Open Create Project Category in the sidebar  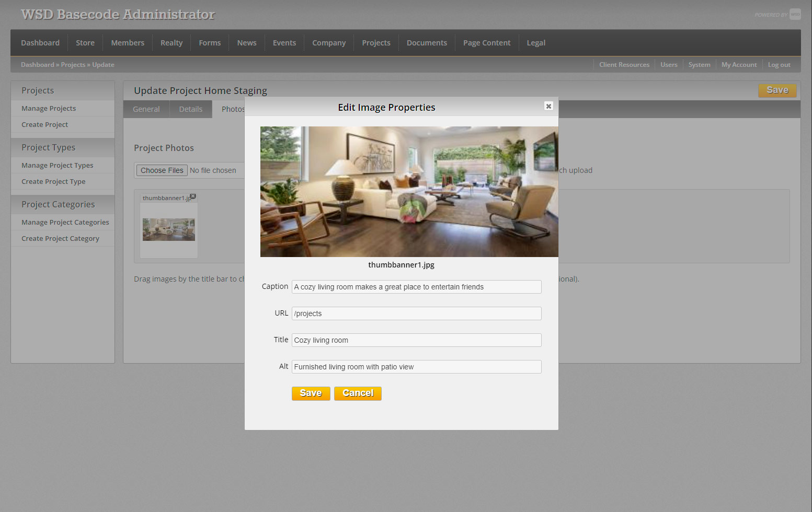[x=60, y=239]
